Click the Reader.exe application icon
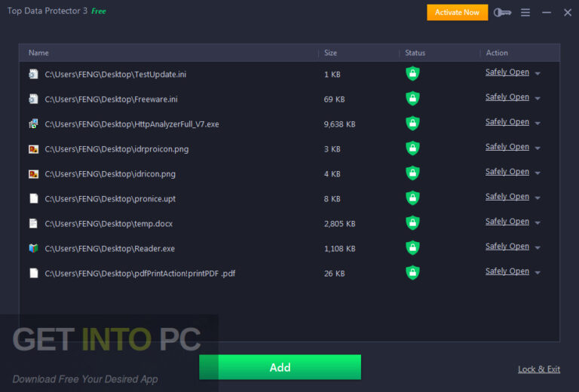 (33, 249)
